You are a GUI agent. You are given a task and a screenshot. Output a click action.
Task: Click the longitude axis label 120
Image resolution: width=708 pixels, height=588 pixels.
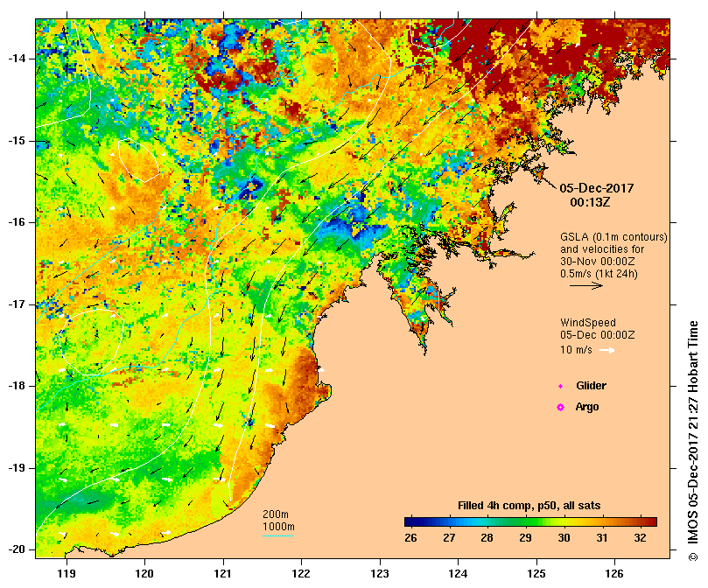click(x=144, y=573)
